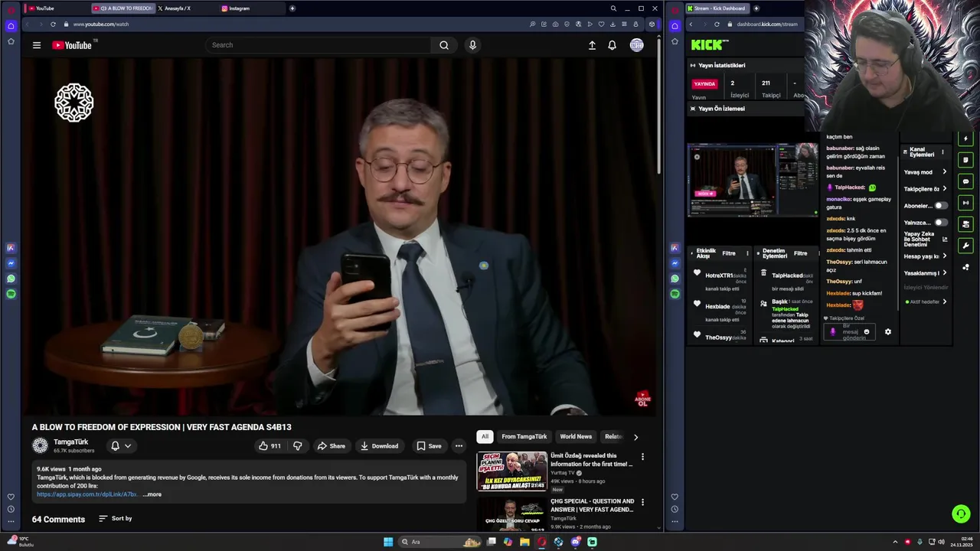Open the YouTube account avatar menu
This screenshot has width=980, height=551.
coord(636,45)
